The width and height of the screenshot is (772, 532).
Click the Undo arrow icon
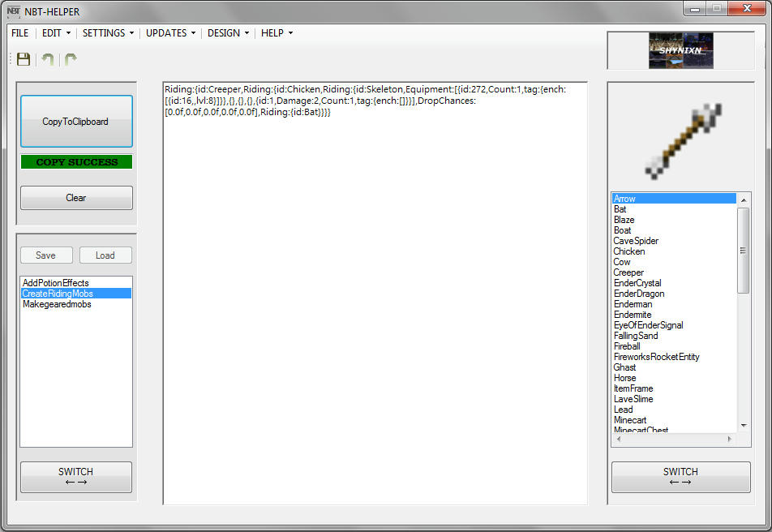pos(47,58)
